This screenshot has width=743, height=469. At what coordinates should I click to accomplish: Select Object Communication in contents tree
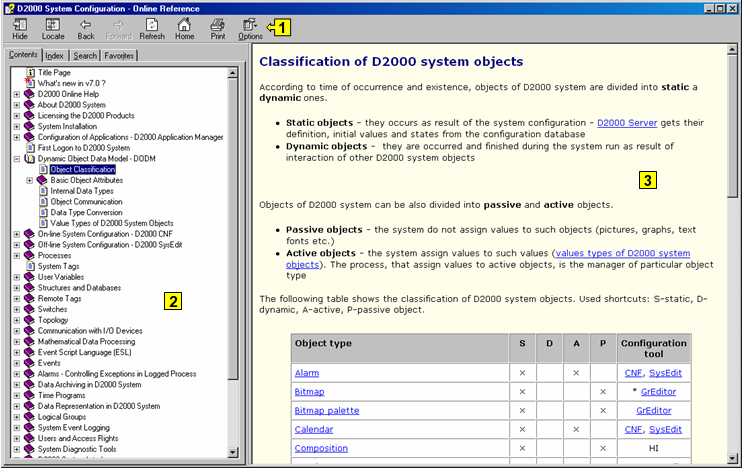86,202
